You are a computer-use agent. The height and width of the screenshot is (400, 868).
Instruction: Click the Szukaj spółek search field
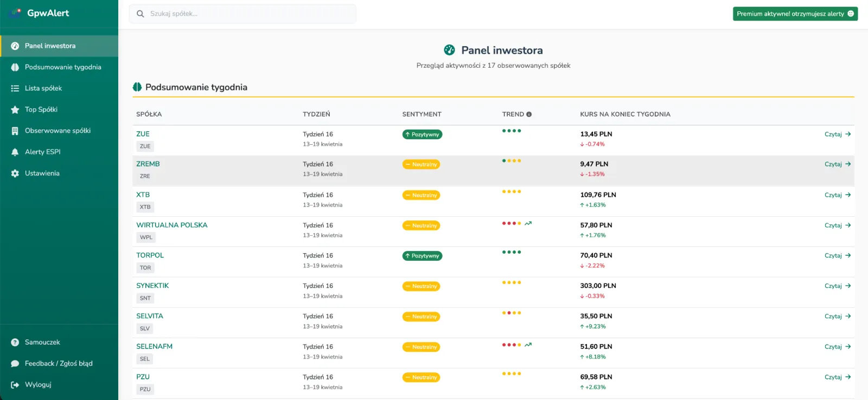(x=250, y=14)
